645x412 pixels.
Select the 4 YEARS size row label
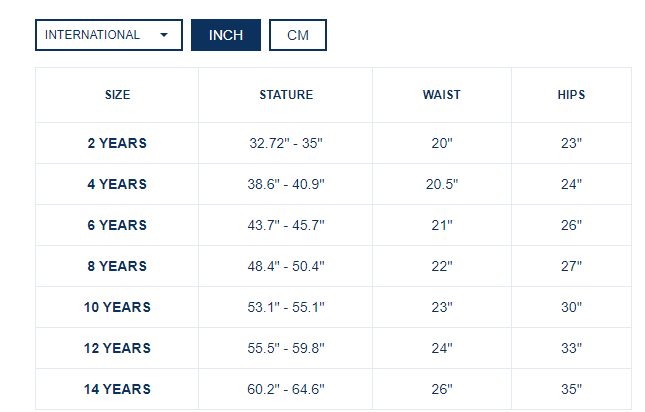(x=117, y=184)
